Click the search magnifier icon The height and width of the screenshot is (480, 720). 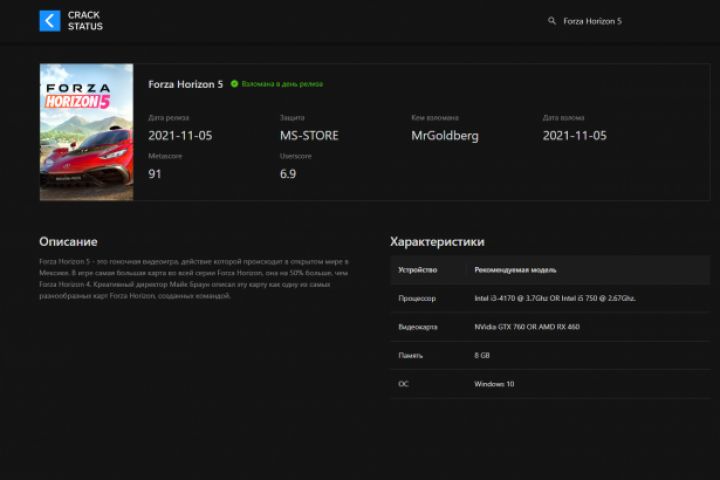pos(551,21)
